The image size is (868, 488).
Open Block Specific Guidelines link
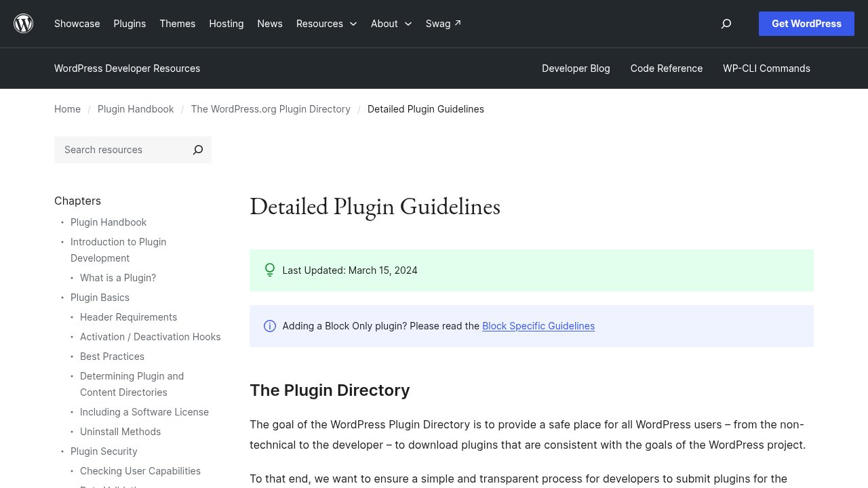pyautogui.click(x=538, y=326)
